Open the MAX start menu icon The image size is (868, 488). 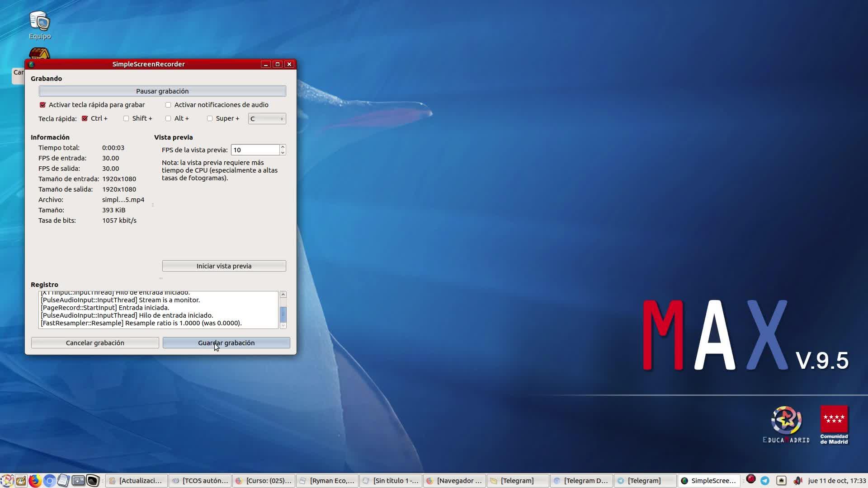pyautogui.click(x=7, y=480)
